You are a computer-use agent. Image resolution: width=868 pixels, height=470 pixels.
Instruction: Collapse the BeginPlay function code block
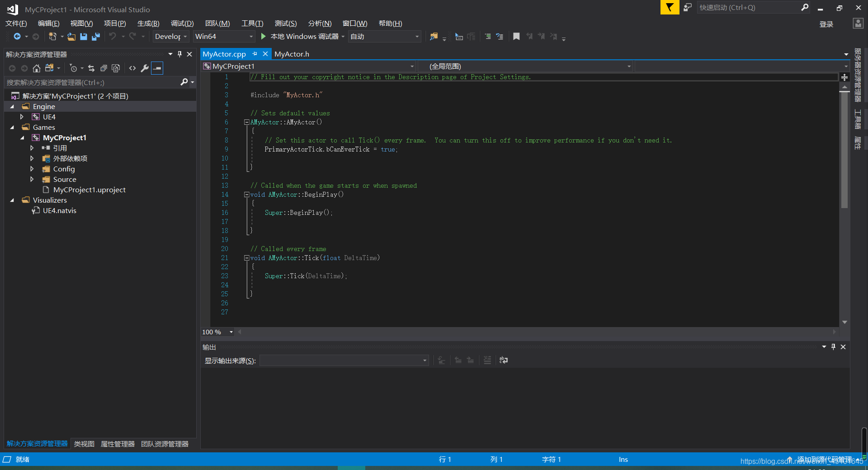[247, 195]
